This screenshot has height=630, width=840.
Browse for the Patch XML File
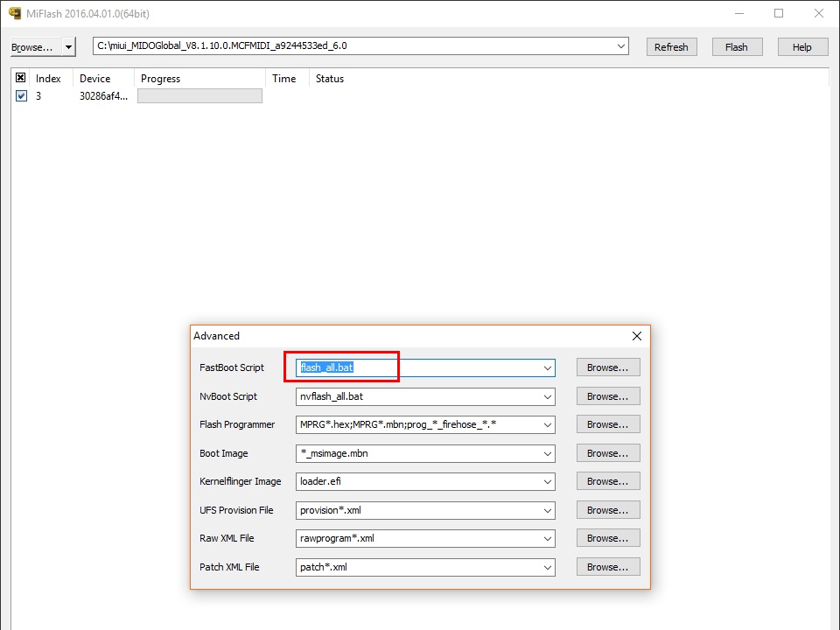[608, 567]
